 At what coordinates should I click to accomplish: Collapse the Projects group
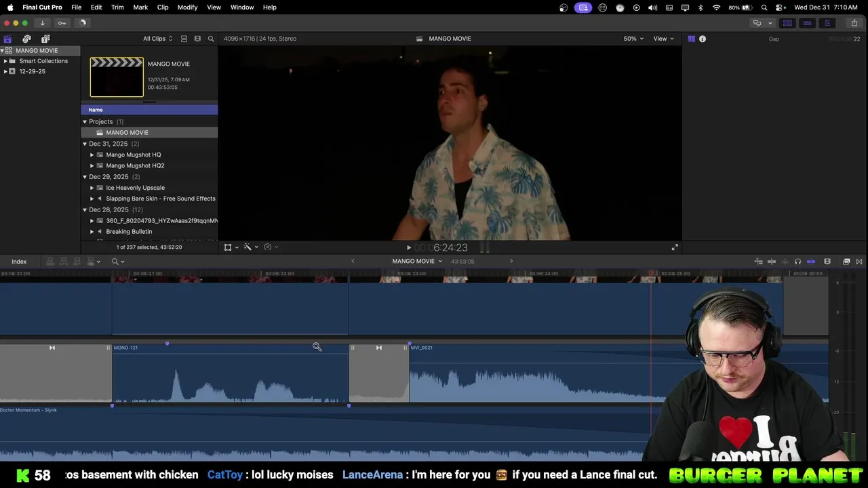85,122
